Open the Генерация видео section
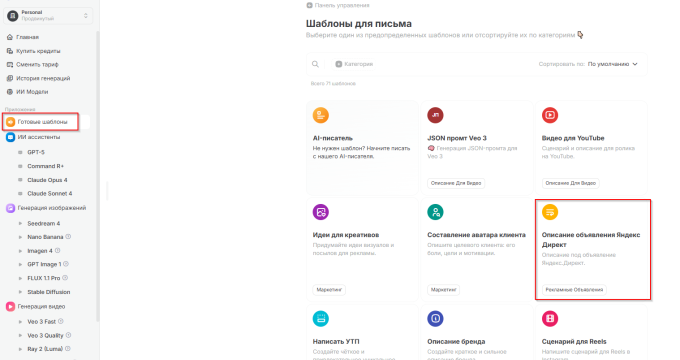The width and height of the screenshot is (680, 360). click(x=41, y=307)
